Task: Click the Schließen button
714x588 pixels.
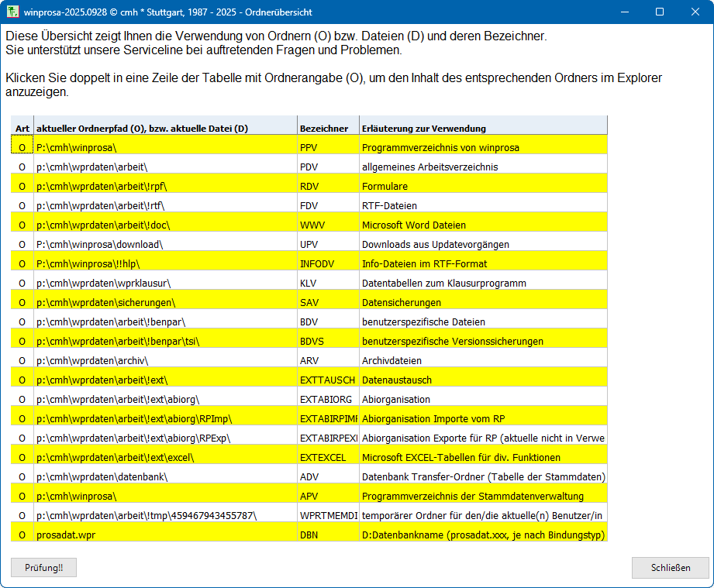Action: click(x=670, y=567)
